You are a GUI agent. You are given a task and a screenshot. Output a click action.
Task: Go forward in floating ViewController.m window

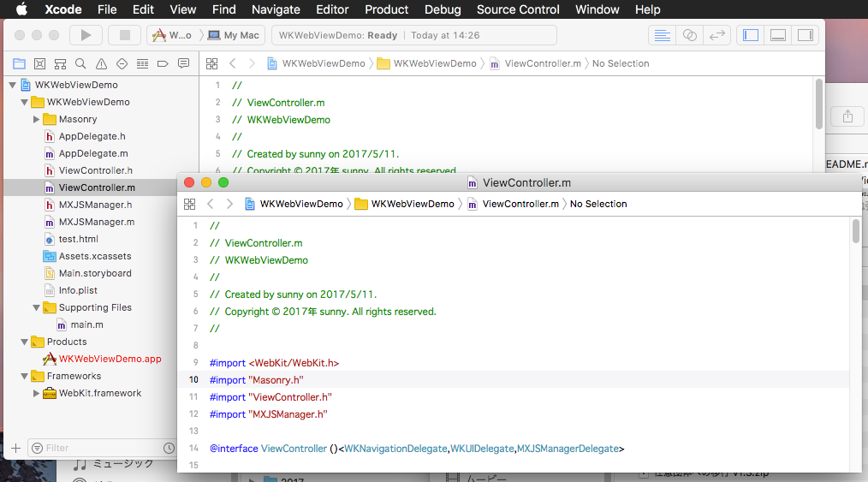[x=229, y=205]
